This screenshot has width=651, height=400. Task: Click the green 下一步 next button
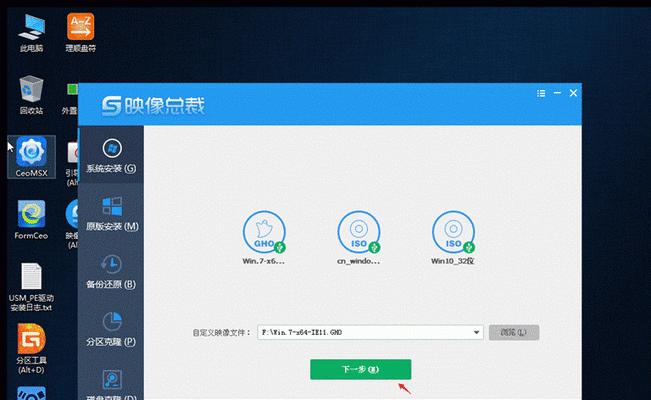tap(360, 369)
